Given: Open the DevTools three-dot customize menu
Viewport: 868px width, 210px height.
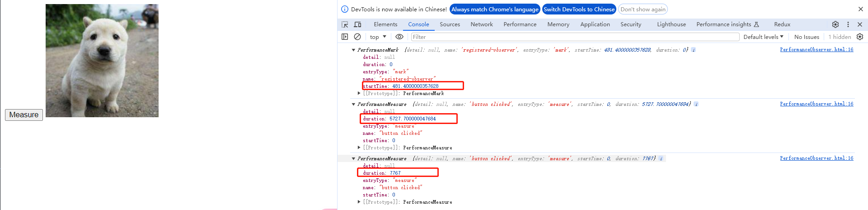Looking at the screenshot, I should (x=848, y=24).
